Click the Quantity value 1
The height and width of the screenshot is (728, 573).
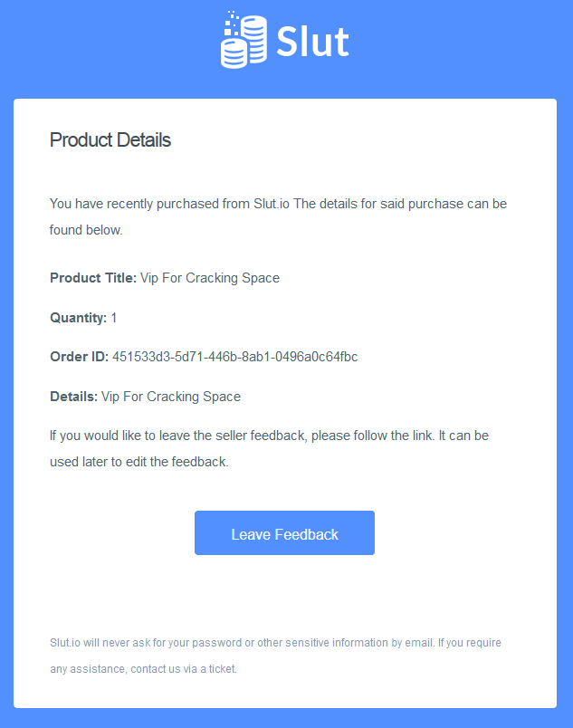114,318
